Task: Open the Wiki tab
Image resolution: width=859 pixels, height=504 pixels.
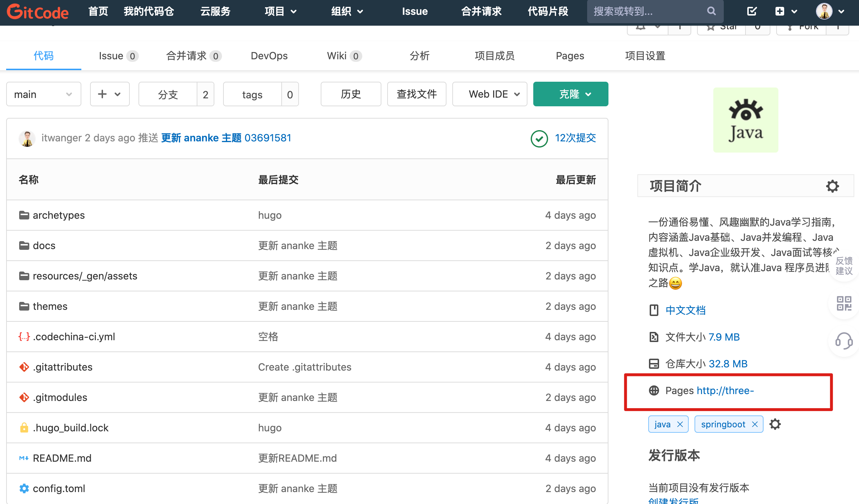Action: [337, 56]
